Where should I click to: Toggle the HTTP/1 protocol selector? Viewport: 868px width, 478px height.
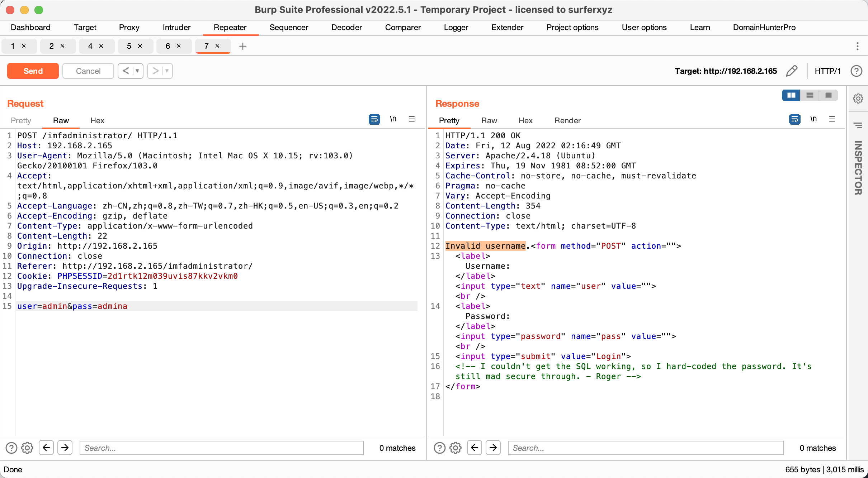tap(827, 71)
